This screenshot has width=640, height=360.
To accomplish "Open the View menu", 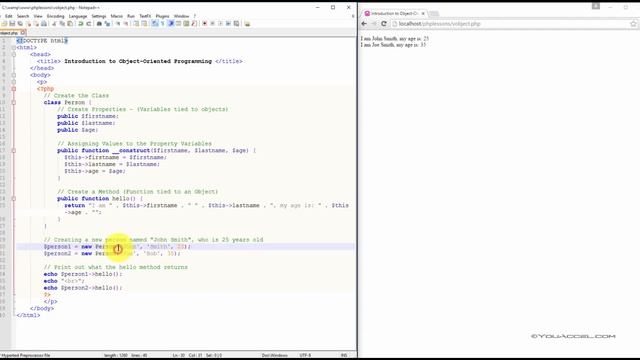I will [x=38, y=16].
